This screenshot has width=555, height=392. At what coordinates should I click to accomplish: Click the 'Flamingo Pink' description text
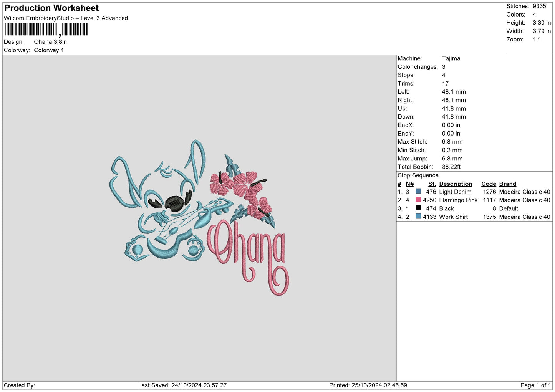pos(458,200)
